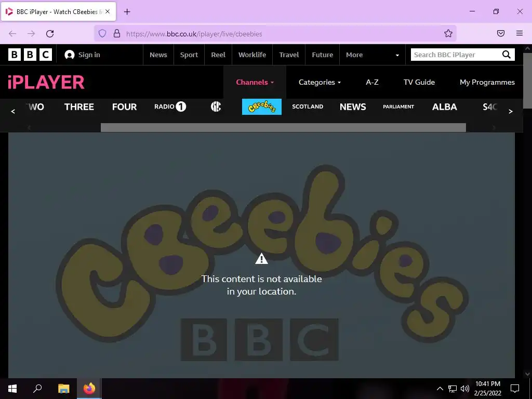The width and height of the screenshot is (532, 399).
Task: Open Firefox hamburger menu
Action: coord(520,33)
